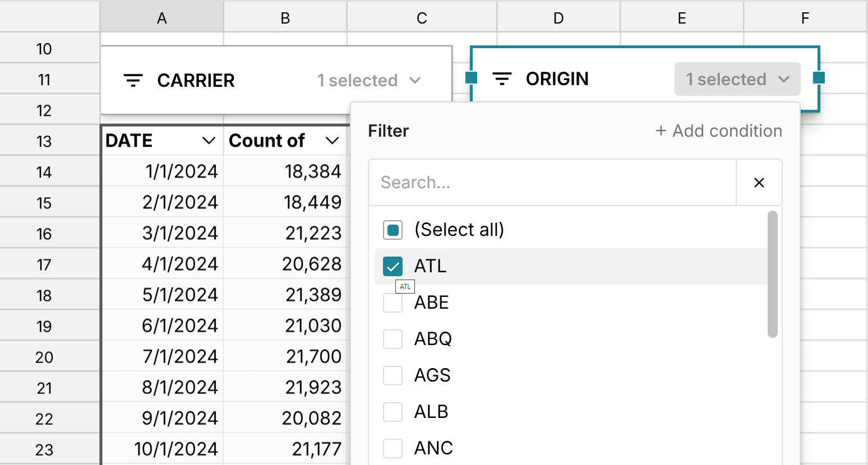Click the CARRIER filter icon
The width and height of the screenshot is (868, 465).
click(133, 81)
